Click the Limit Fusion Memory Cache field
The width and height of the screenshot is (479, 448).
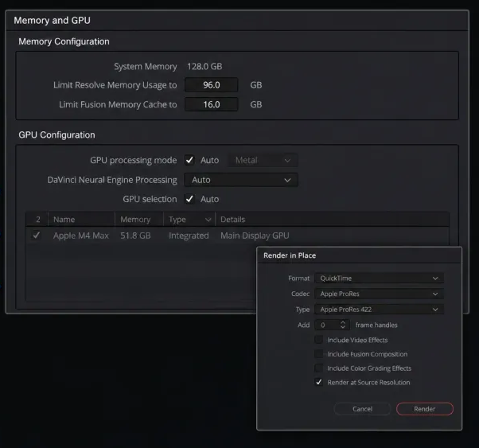(211, 104)
